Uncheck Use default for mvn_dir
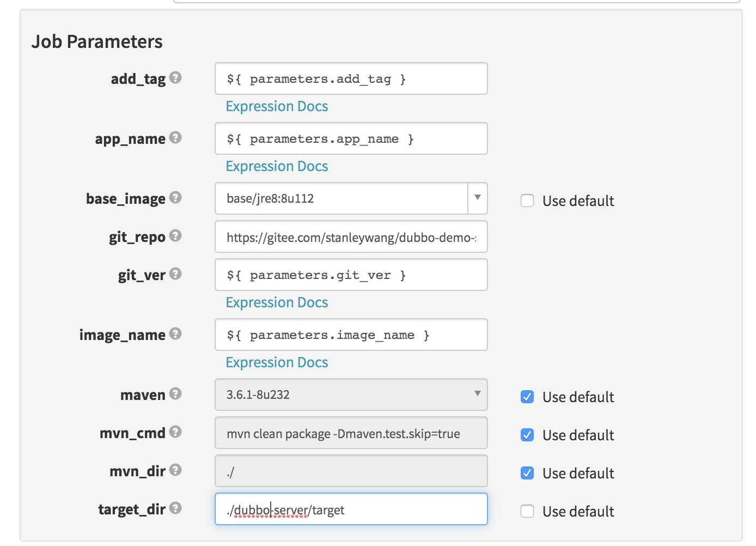 527,473
